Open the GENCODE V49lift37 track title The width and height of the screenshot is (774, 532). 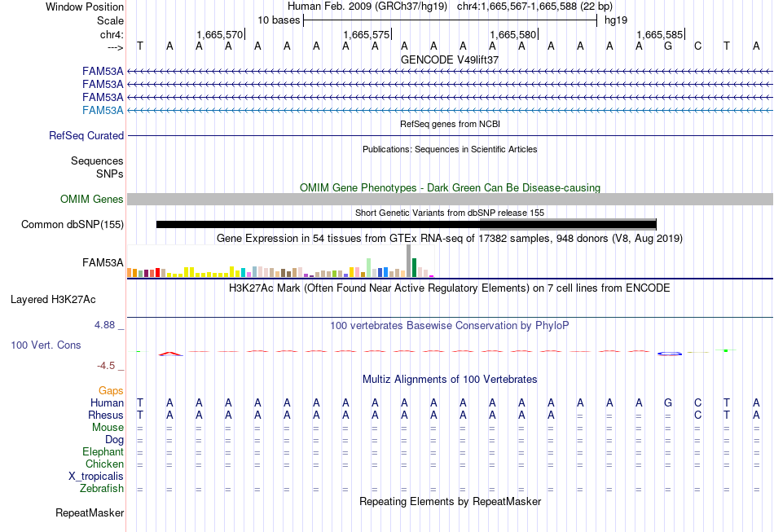450,59
